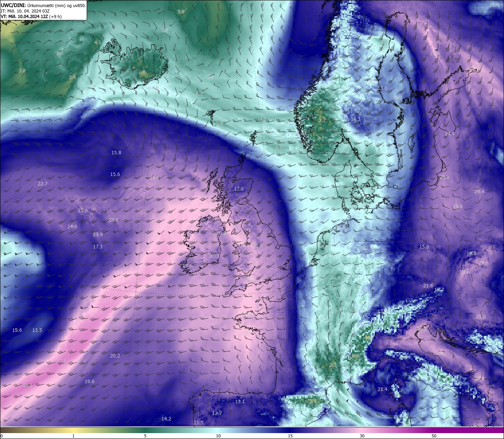The height and width of the screenshot is (439, 504).
Task: Click the 6.9 value label
Action: pos(279,148)
